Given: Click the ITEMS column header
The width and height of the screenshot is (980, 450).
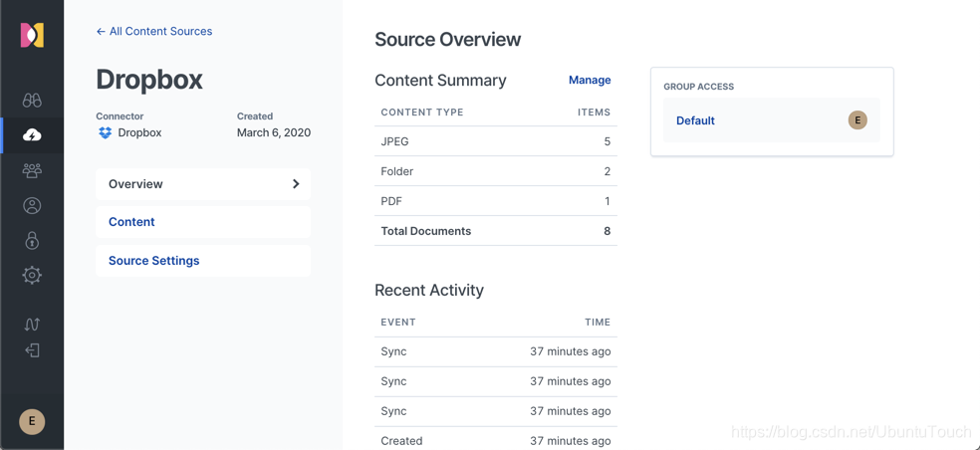Looking at the screenshot, I should tap(594, 112).
